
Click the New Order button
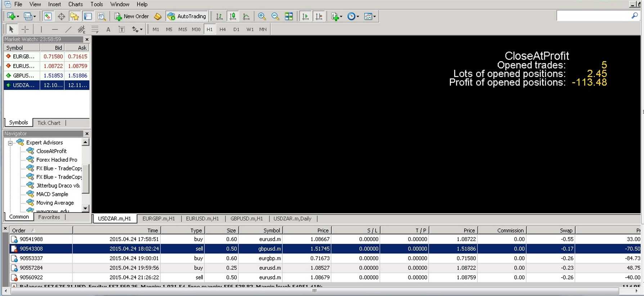(x=131, y=16)
